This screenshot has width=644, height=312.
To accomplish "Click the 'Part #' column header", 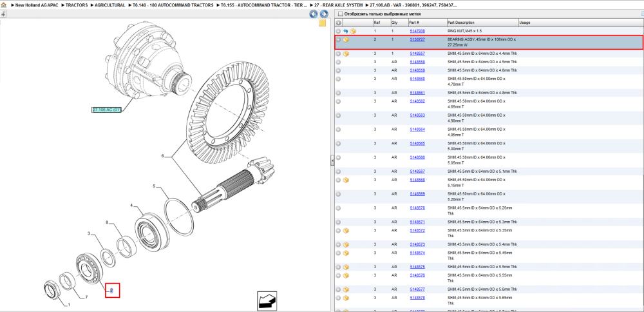I will point(413,23).
